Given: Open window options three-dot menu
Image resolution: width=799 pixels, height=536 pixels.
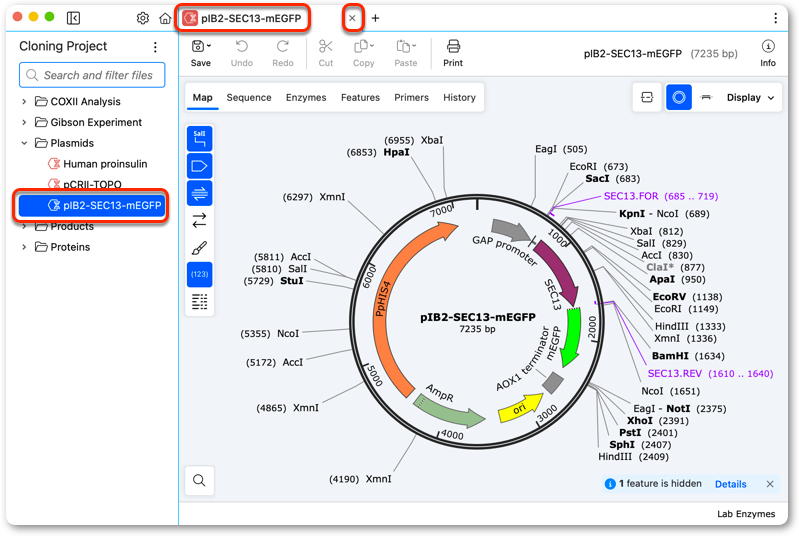Looking at the screenshot, I should coord(776,18).
